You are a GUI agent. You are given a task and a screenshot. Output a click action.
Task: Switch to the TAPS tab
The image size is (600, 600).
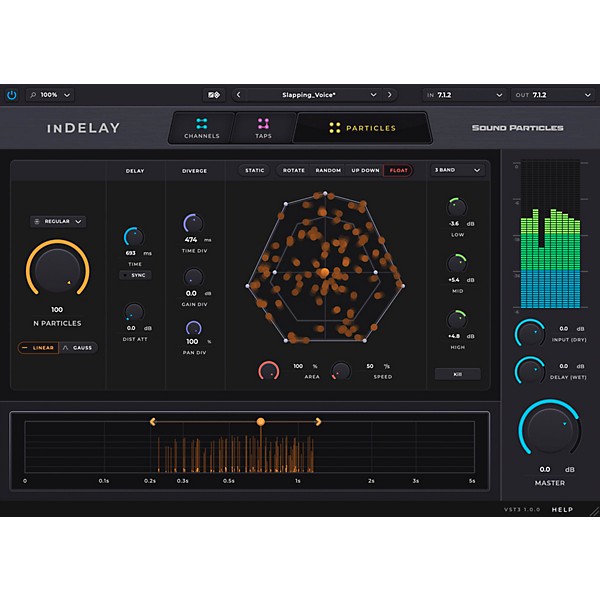[x=263, y=128]
